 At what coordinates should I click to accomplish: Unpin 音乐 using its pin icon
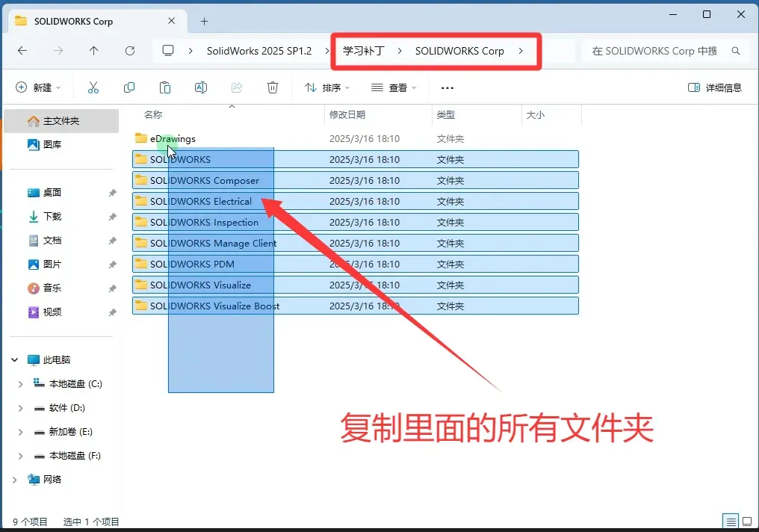[112, 288]
